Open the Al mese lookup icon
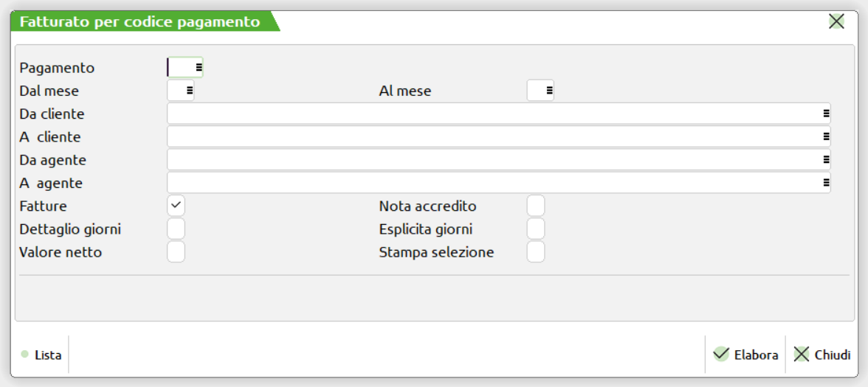Screen dimensions: 868x387 point(549,91)
